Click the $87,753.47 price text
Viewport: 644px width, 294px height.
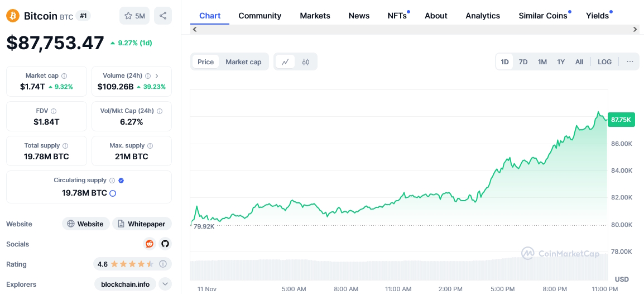(x=55, y=43)
